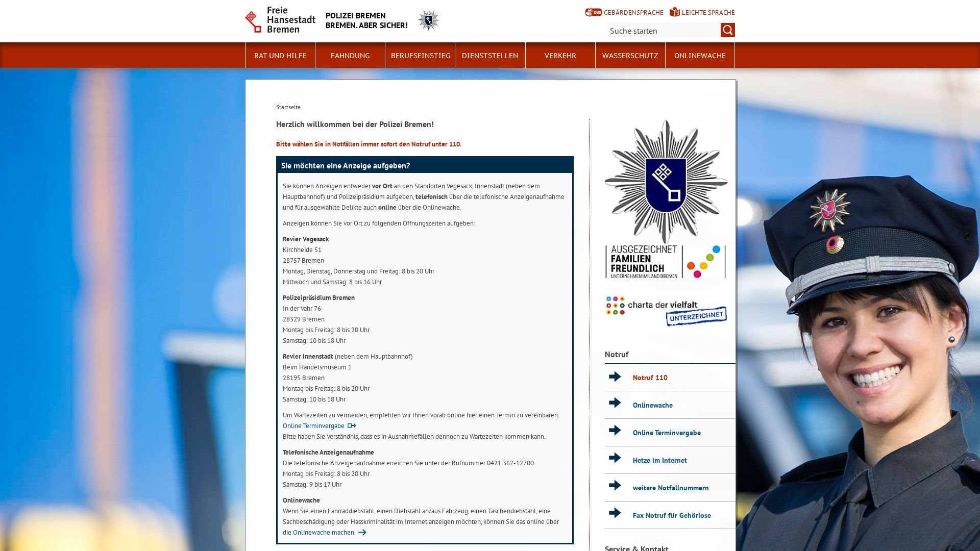This screenshot has width=980, height=551.
Task: Open the Onlinewache menu in navigation bar
Action: pos(700,55)
